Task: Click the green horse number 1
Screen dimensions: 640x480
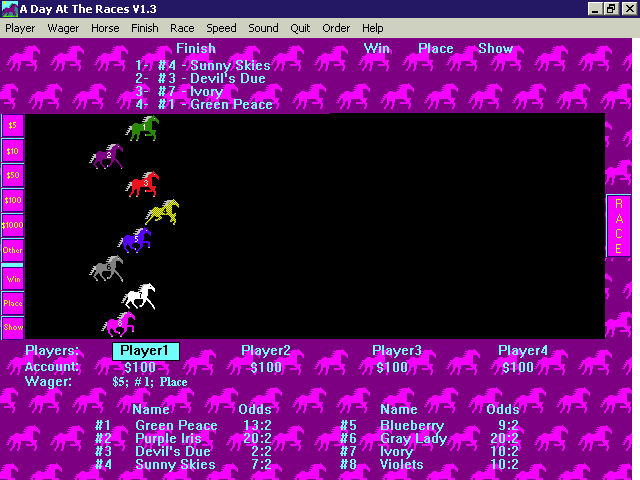Action: coord(143,128)
